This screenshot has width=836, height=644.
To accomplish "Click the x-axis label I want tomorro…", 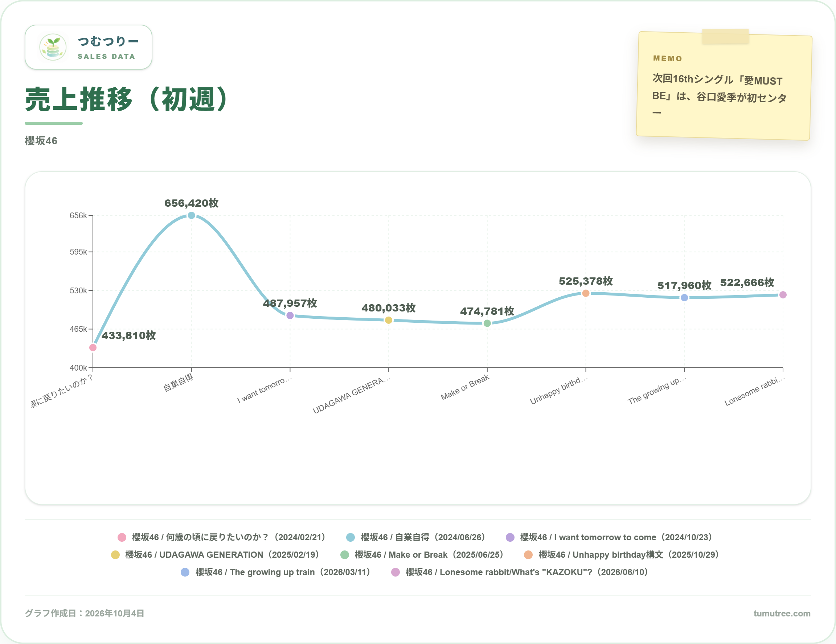I will 264,389.
